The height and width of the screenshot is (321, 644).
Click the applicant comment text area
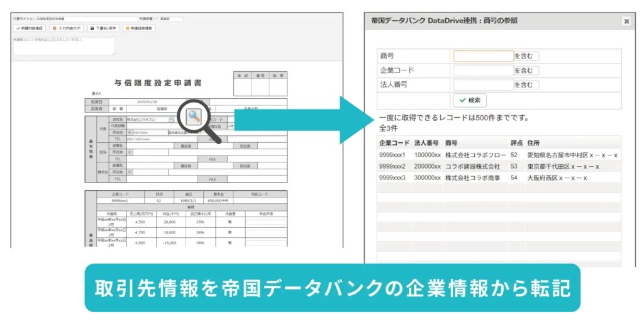coord(64,46)
